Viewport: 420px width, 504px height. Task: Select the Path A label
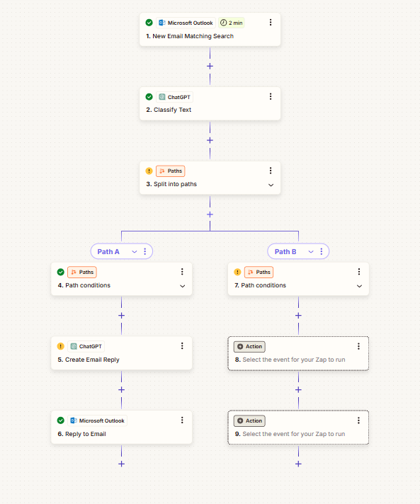click(x=108, y=252)
